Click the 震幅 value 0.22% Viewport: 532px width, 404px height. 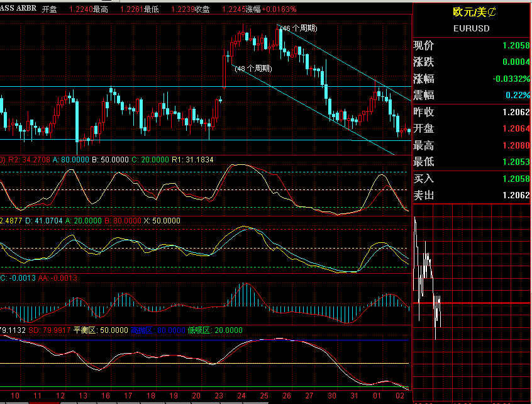[x=518, y=95]
